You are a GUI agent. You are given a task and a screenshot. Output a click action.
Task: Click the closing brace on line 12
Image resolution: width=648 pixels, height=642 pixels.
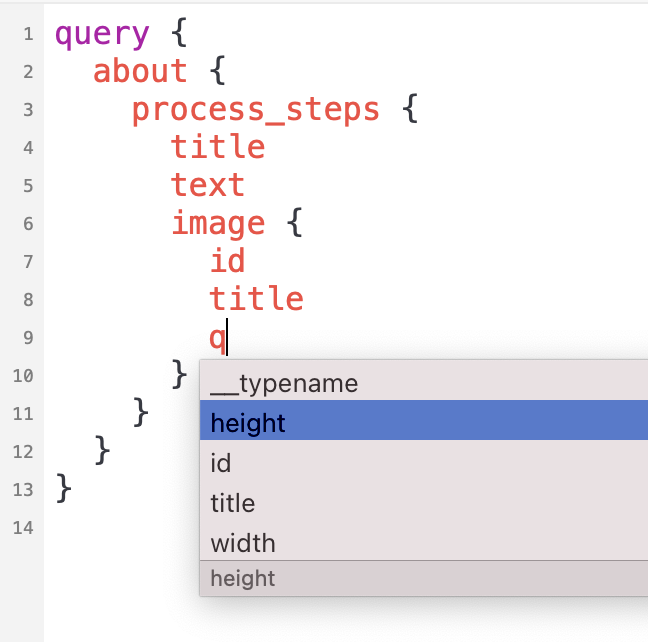(102, 450)
